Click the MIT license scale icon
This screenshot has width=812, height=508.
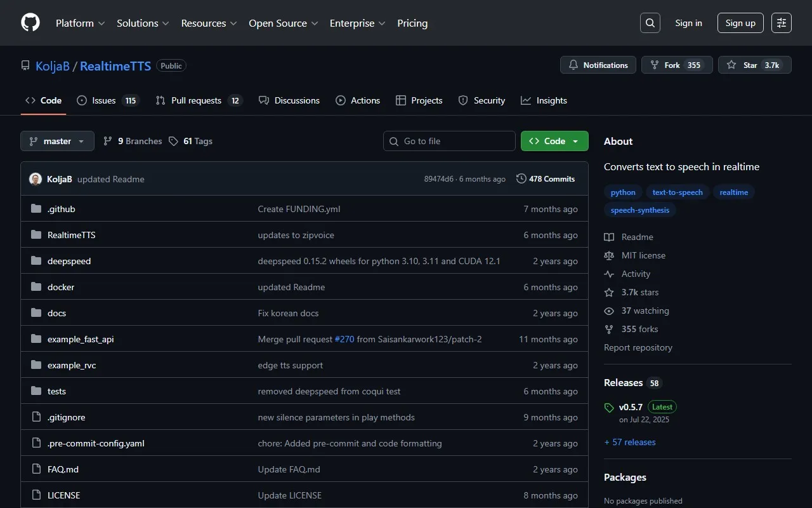coord(609,255)
